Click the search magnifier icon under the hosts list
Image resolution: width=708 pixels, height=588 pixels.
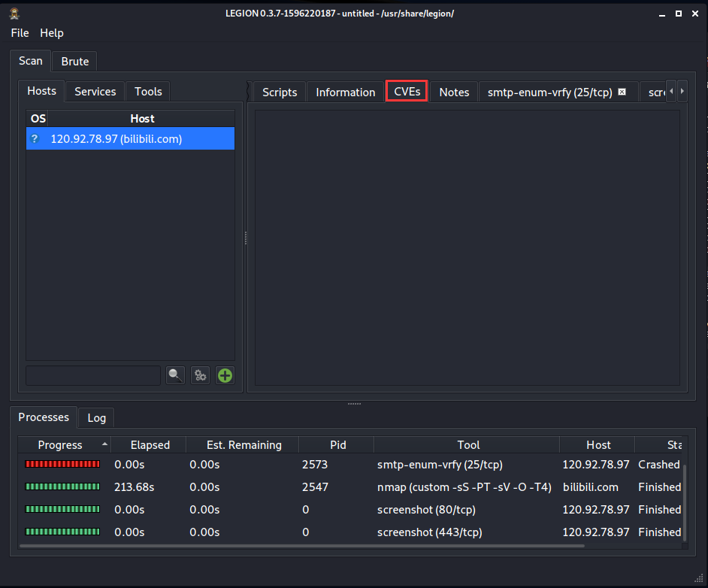tap(175, 375)
